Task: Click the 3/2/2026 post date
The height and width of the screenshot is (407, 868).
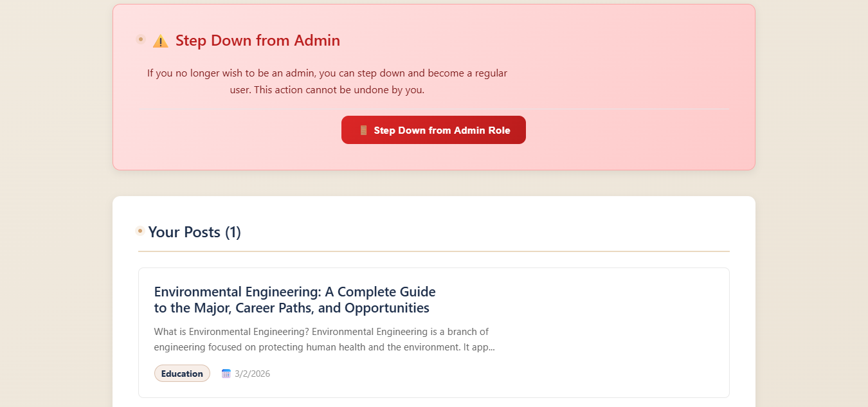Action: pos(253,374)
